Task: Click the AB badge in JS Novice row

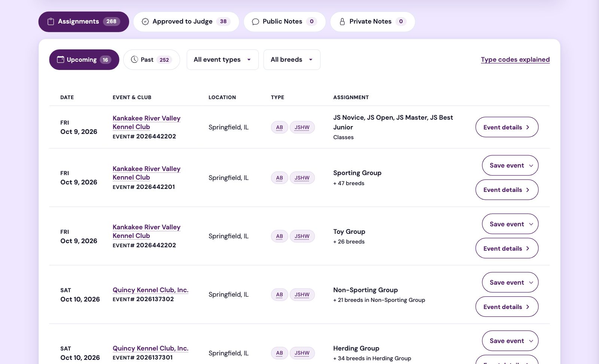Action: click(279, 127)
